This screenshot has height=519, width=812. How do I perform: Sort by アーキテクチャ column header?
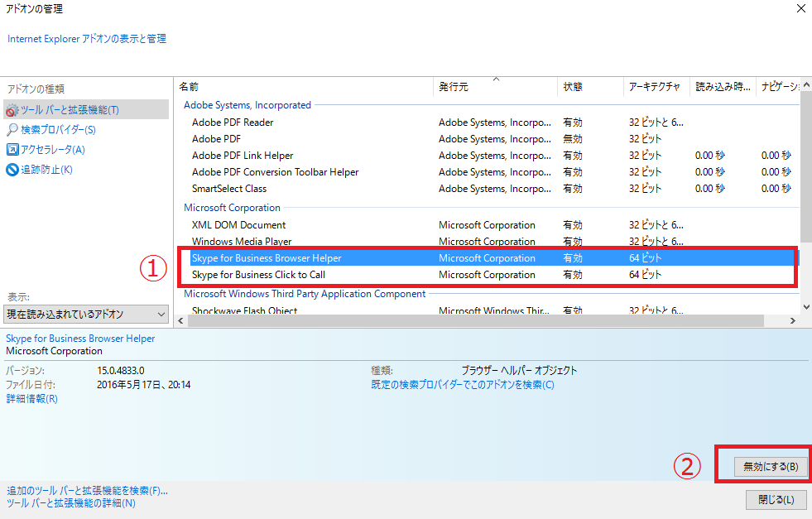tap(656, 86)
